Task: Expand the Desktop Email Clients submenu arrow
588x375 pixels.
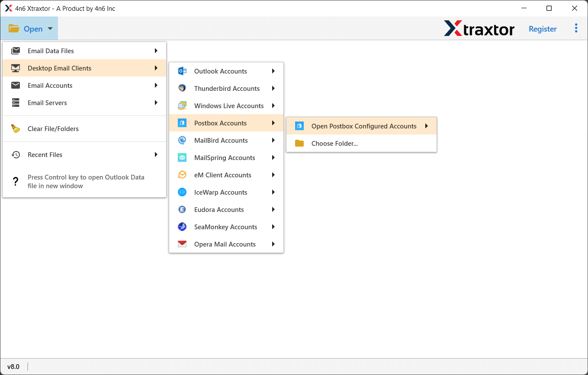Action: click(156, 68)
